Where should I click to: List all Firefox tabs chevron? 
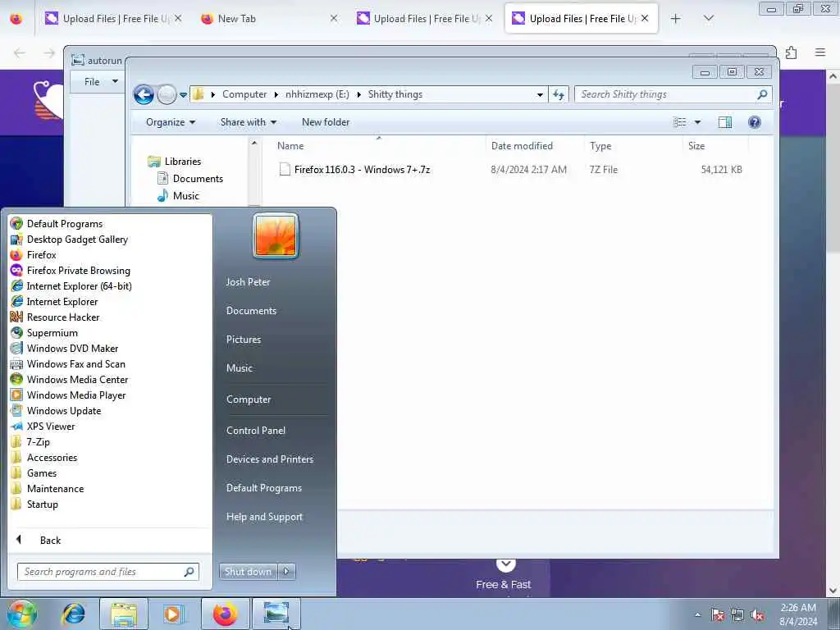click(x=708, y=19)
